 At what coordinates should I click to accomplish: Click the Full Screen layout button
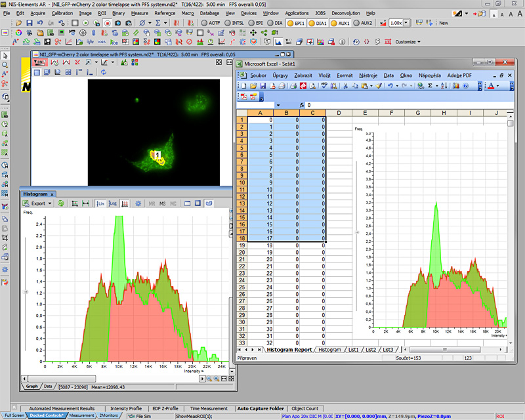14,415
